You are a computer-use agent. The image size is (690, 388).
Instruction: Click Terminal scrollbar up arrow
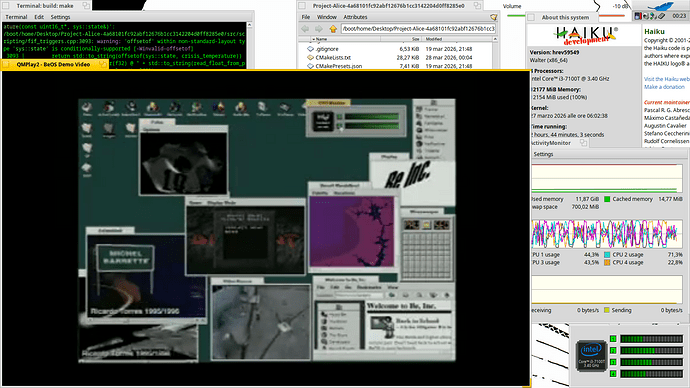click(x=250, y=26)
